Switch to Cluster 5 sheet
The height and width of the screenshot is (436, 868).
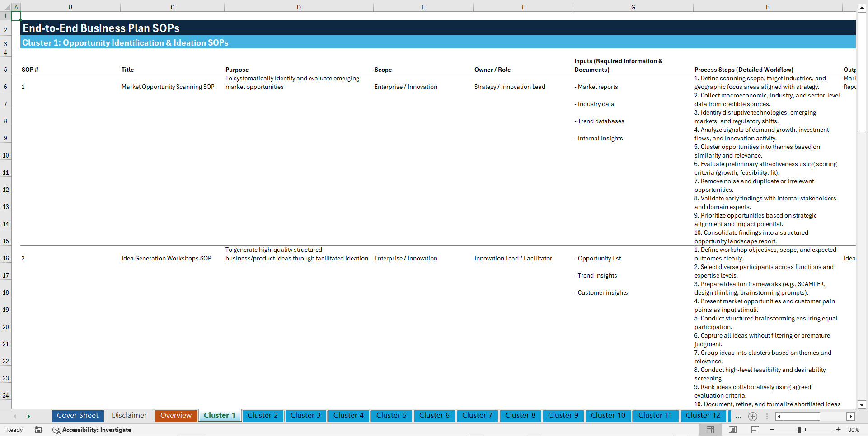coord(391,416)
